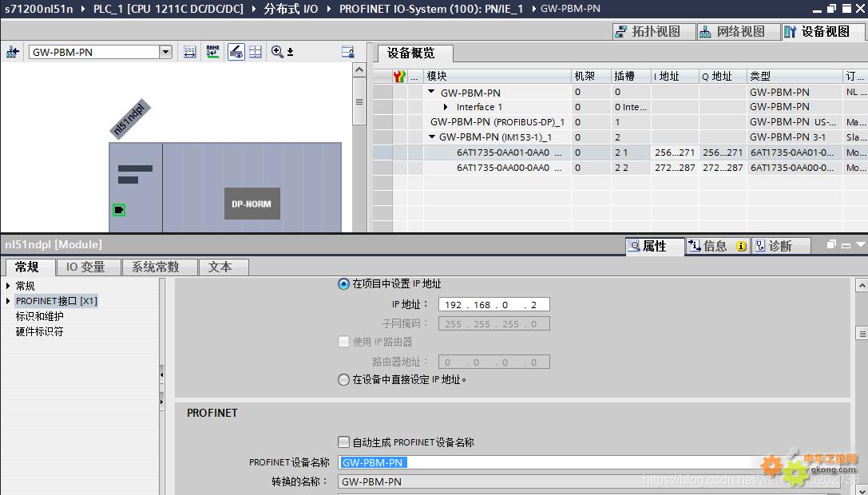868x495 pixels.
Task: Click the save window settings icon
Action: (x=347, y=52)
